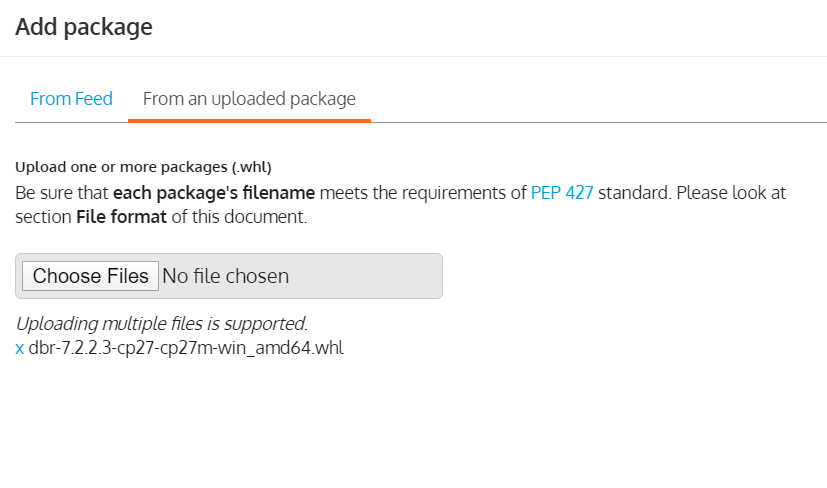Click the Add package heading
Viewport: 827px width, 488px height.
[84, 27]
